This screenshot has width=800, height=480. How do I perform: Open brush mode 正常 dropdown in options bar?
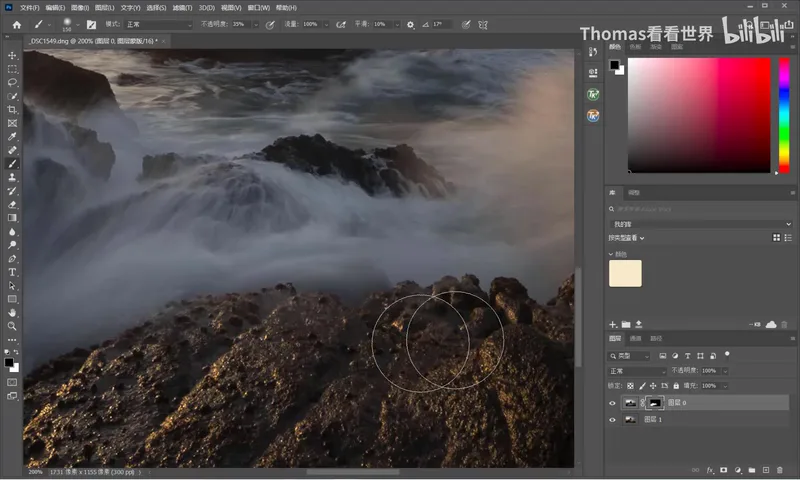tap(159, 24)
